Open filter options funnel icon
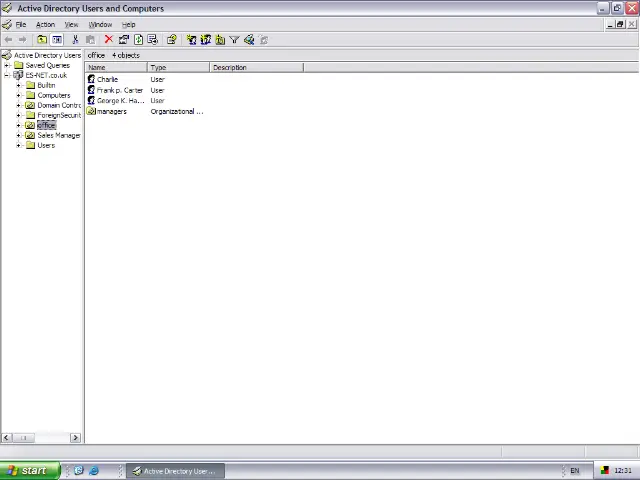 tap(234, 40)
